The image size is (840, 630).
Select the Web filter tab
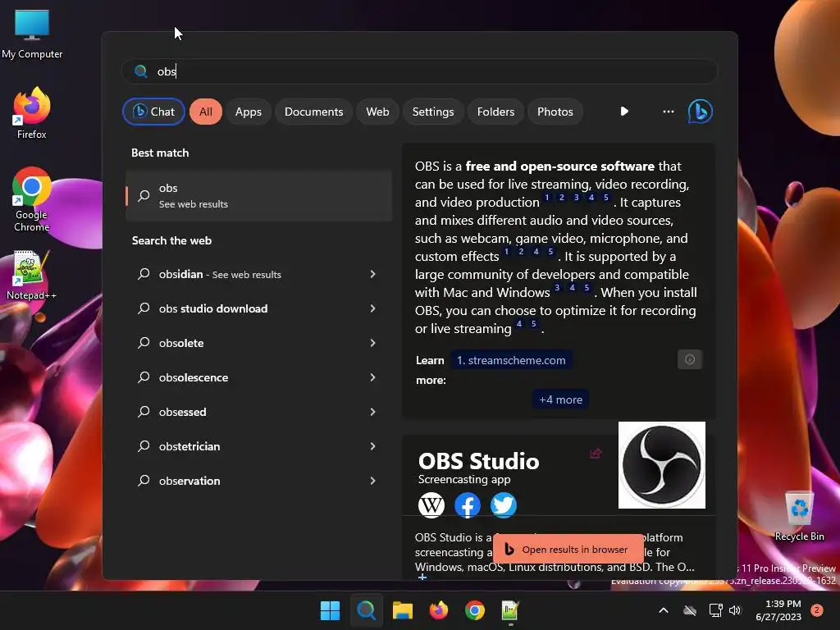pyautogui.click(x=377, y=112)
